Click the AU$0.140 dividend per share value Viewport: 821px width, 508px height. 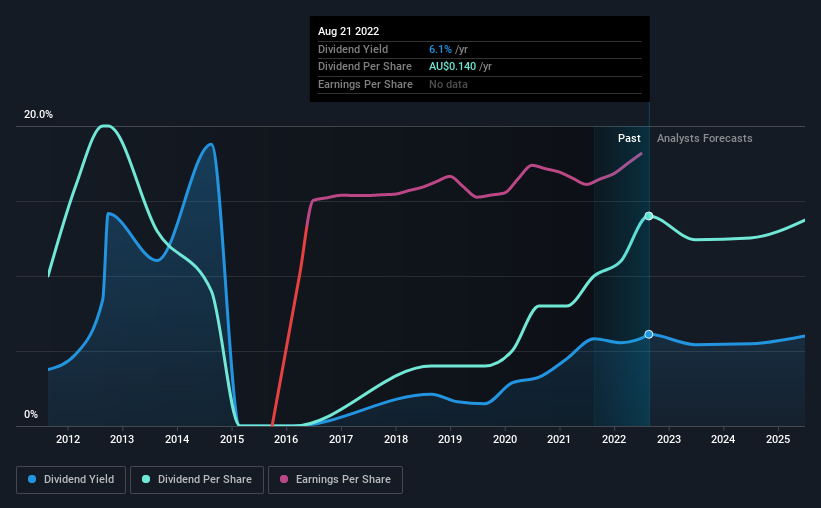click(x=452, y=67)
